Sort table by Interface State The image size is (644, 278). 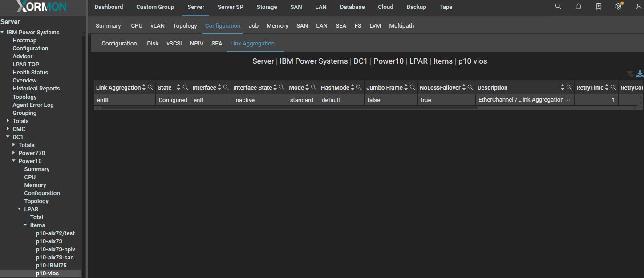[275, 87]
